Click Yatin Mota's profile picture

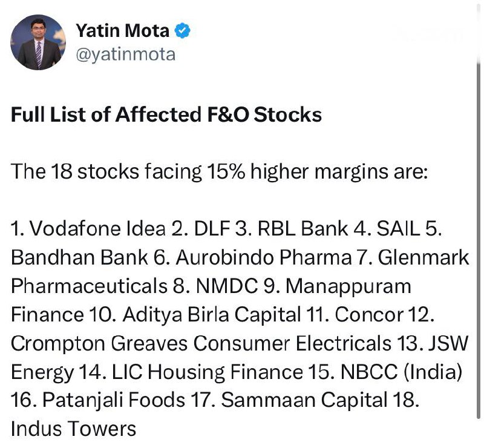point(39,42)
